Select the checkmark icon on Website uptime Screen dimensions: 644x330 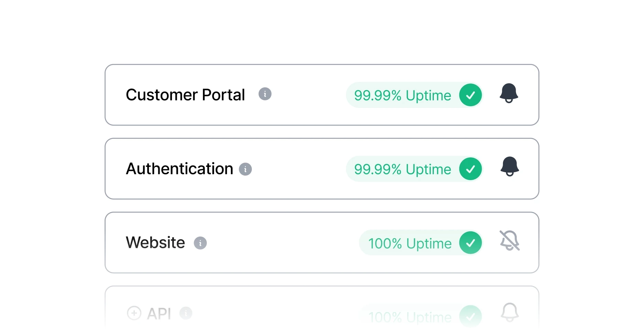470,243
